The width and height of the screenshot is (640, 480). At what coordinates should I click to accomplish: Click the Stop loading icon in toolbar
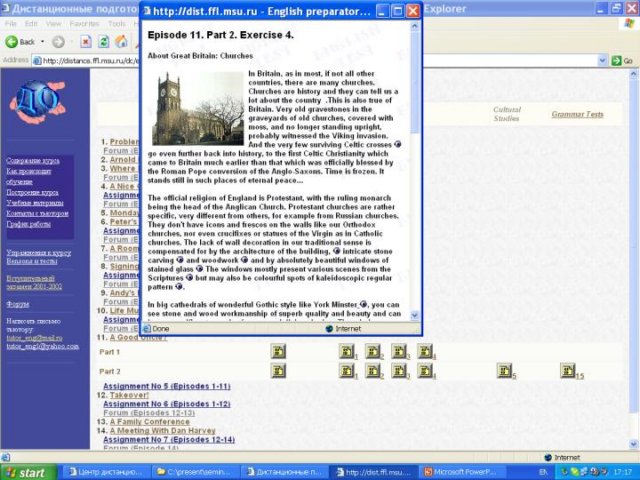coord(86,42)
